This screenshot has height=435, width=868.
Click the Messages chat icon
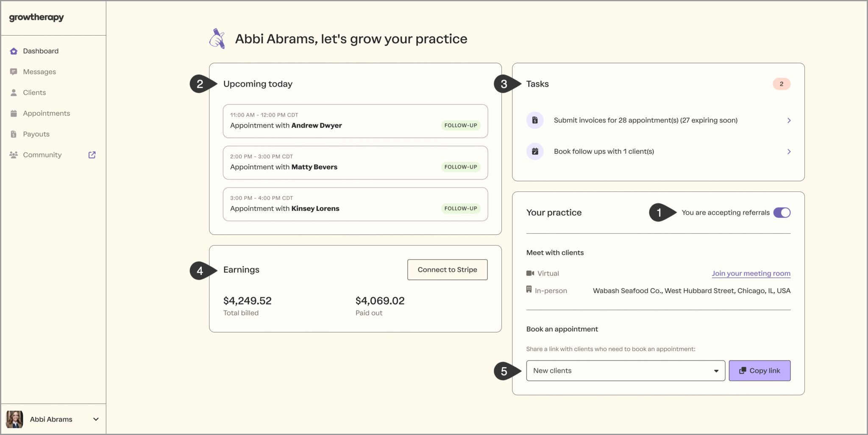pos(14,72)
